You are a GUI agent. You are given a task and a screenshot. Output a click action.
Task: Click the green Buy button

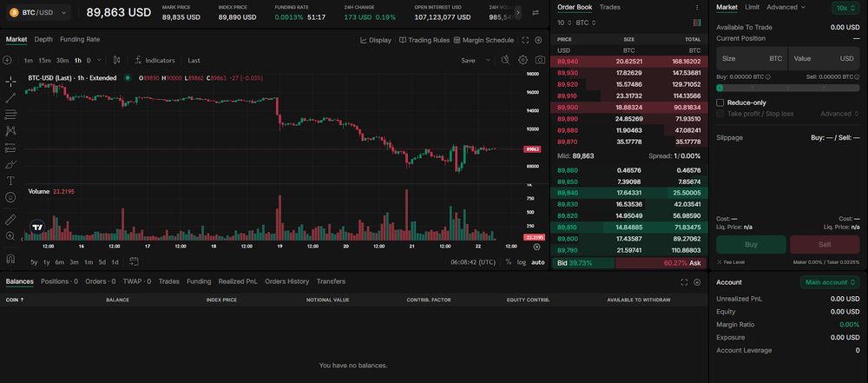[x=751, y=244]
